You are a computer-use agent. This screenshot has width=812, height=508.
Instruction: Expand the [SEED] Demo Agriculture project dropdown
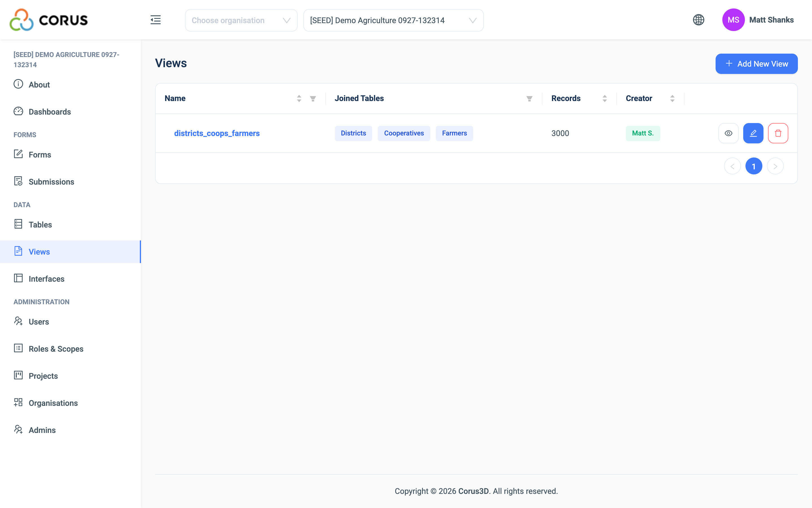[393, 21]
